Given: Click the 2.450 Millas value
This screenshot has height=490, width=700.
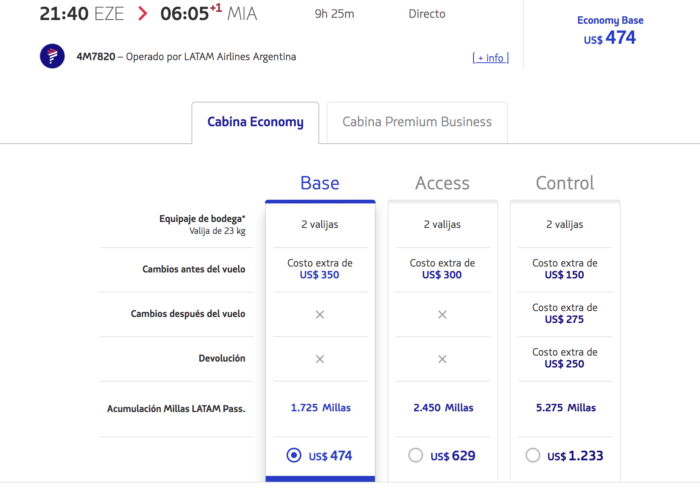Looking at the screenshot, I should coord(443,407).
